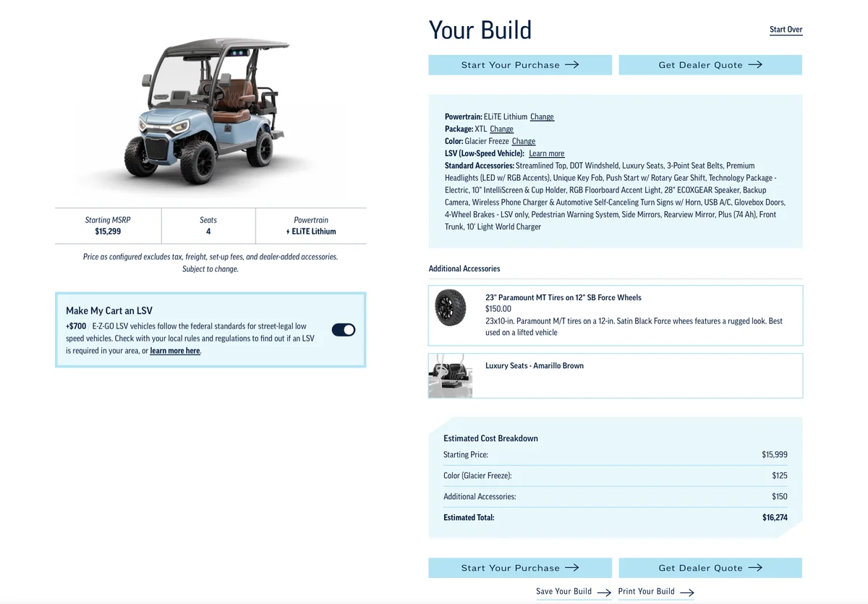Click the bottom Start Your Purchase button
The image size is (868, 604).
click(x=520, y=568)
